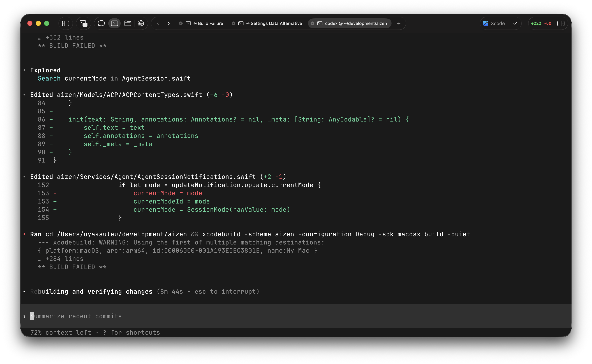Switch to the Build Failure tab
Viewport: 592px width, 364px height.
pyautogui.click(x=210, y=23)
